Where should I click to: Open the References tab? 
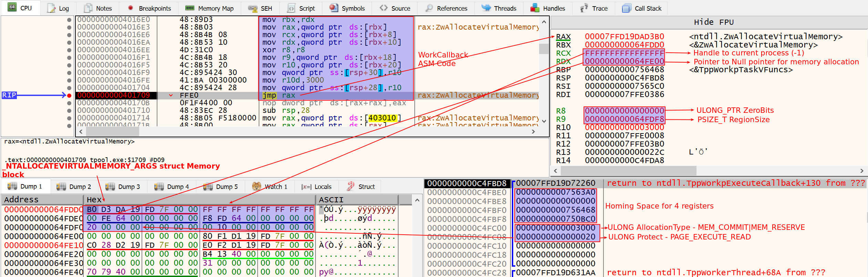click(x=447, y=8)
